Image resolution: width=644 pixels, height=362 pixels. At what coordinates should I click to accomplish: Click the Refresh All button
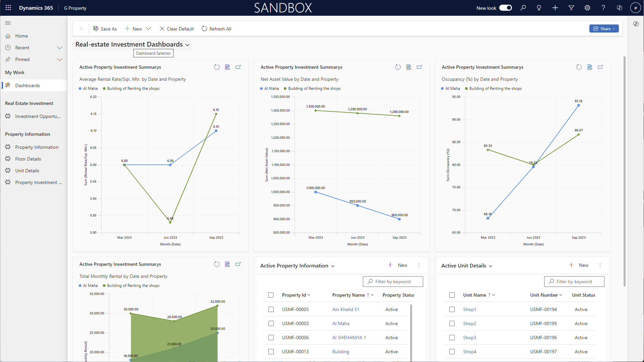click(216, 29)
